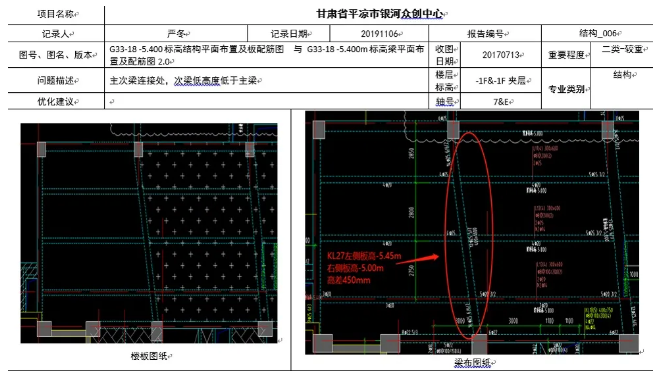
Task: Click the 楼层标高 label cell
Action: point(444,80)
